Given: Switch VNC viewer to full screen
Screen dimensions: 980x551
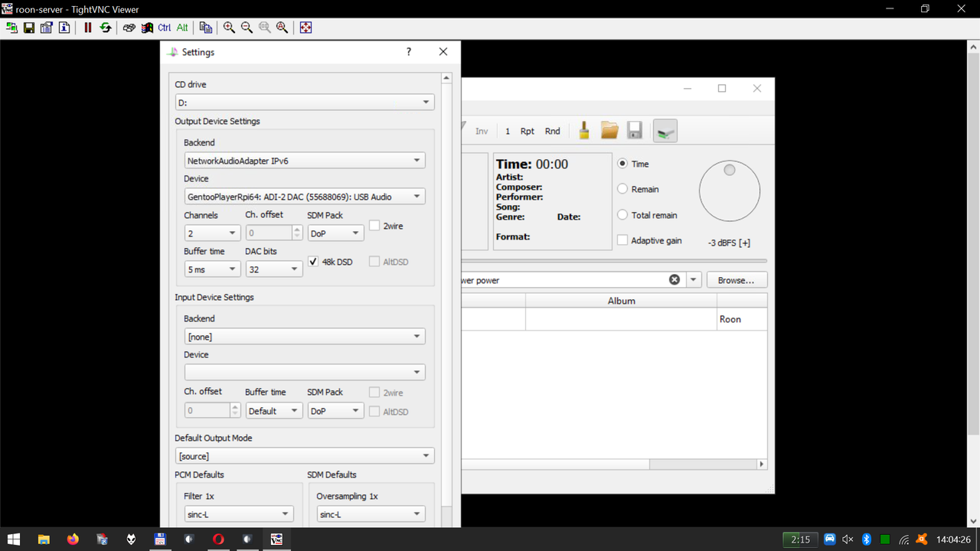Looking at the screenshot, I should coord(305,28).
